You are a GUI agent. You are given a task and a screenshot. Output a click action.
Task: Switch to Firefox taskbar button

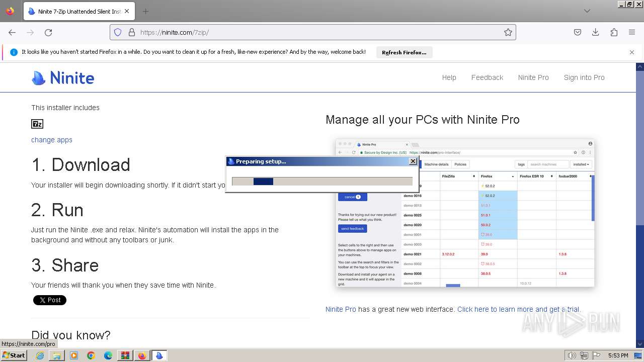142,355
